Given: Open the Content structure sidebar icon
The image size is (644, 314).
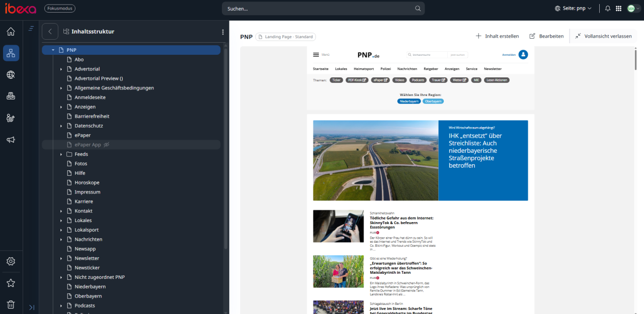Looking at the screenshot, I should pyautogui.click(x=11, y=53).
